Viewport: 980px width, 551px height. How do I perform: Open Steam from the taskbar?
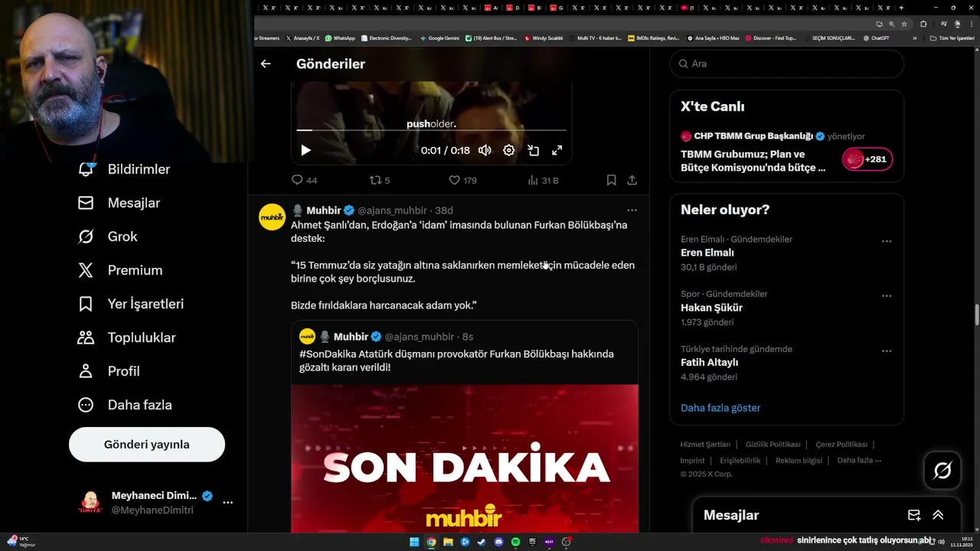point(482,542)
